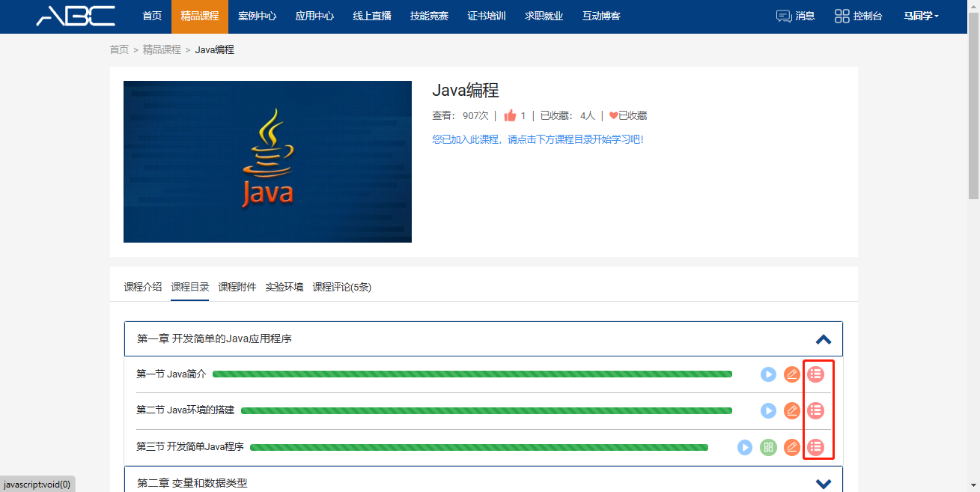980x492 pixels.
Task: Open the 马同学 user dropdown
Action: (921, 16)
